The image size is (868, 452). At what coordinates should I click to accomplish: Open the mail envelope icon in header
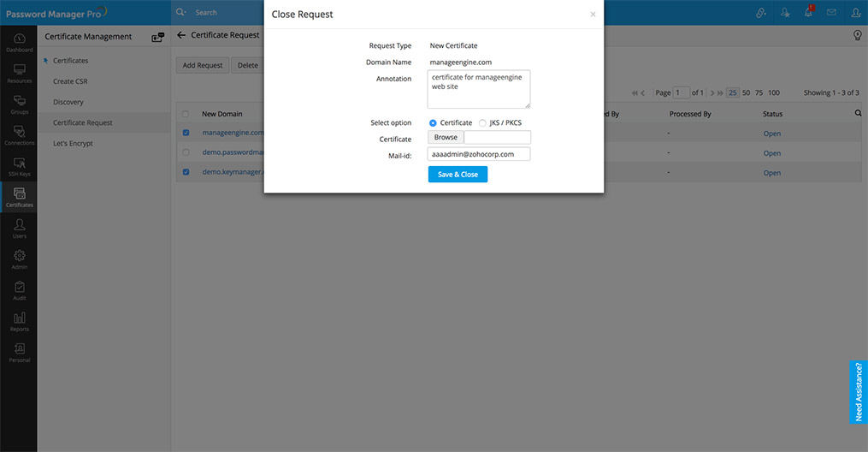coord(831,12)
